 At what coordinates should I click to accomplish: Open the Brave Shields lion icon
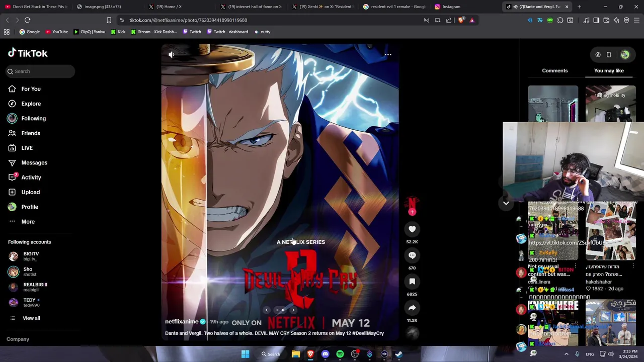point(461,20)
